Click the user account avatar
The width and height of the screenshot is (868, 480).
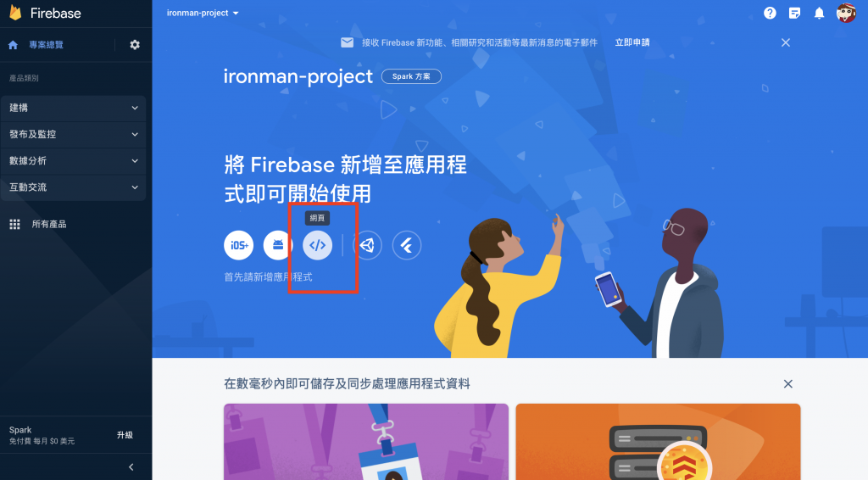(846, 13)
